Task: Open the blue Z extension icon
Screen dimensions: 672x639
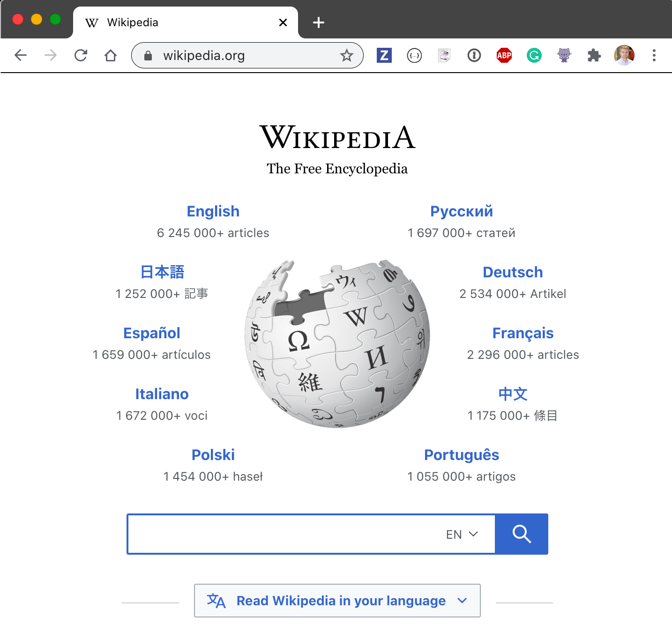Action: coord(384,55)
